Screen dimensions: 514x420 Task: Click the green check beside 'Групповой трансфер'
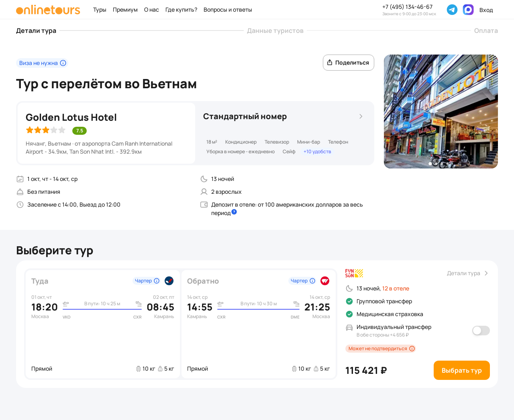tap(349, 301)
